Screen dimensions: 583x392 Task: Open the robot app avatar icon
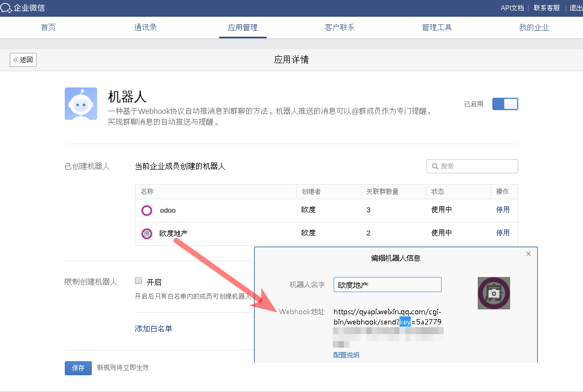(x=81, y=104)
